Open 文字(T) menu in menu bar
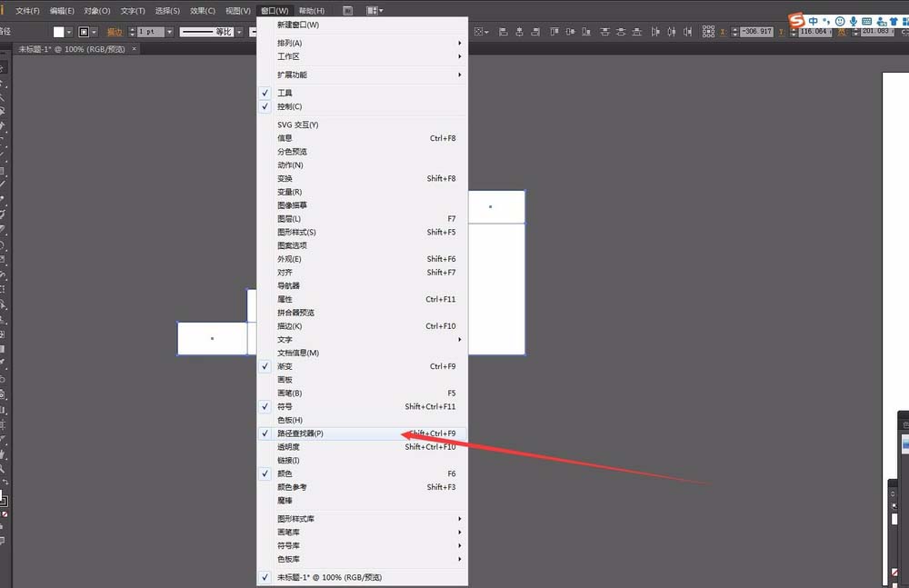 tap(133, 11)
